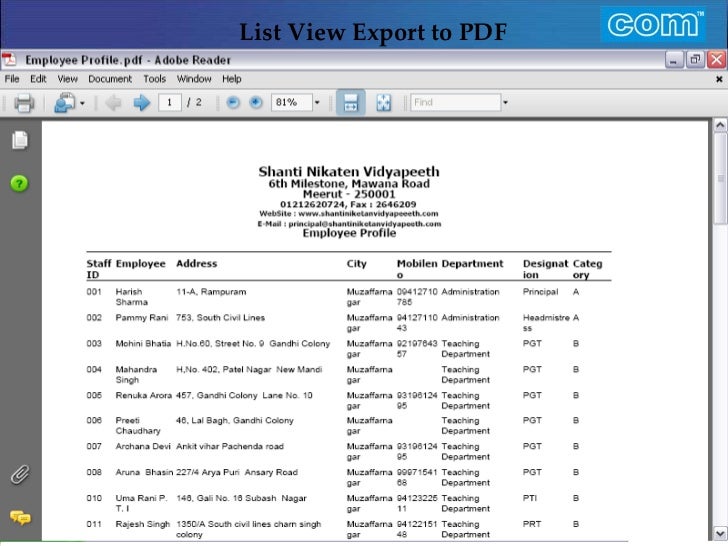Open the Help menu
The width and height of the screenshot is (728, 546).
click(232, 79)
